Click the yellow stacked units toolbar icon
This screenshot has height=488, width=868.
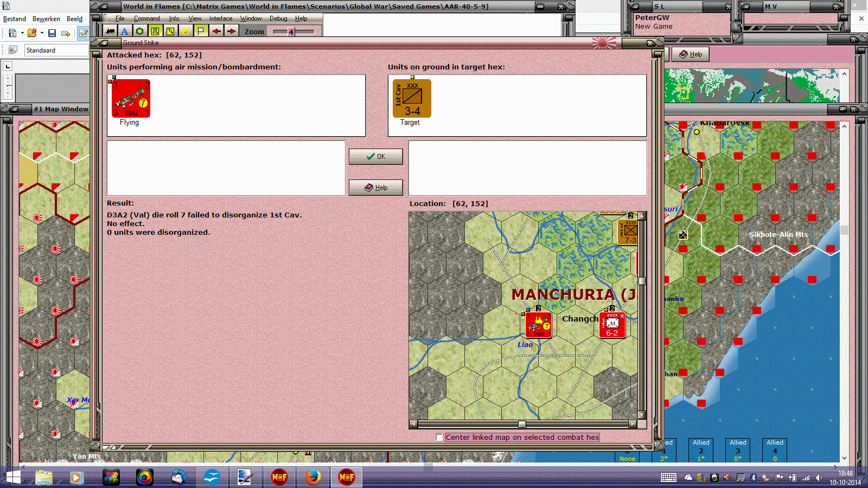tap(170, 31)
